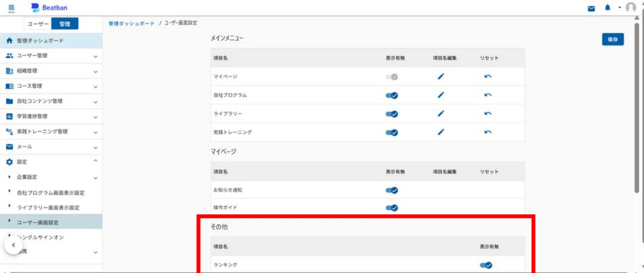Click the メインメニュー section heading
644x273 pixels.
point(227,38)
